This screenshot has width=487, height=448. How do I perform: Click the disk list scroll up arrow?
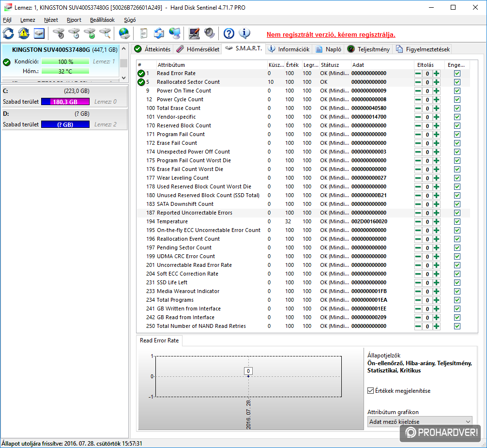[x=123, y=49]
